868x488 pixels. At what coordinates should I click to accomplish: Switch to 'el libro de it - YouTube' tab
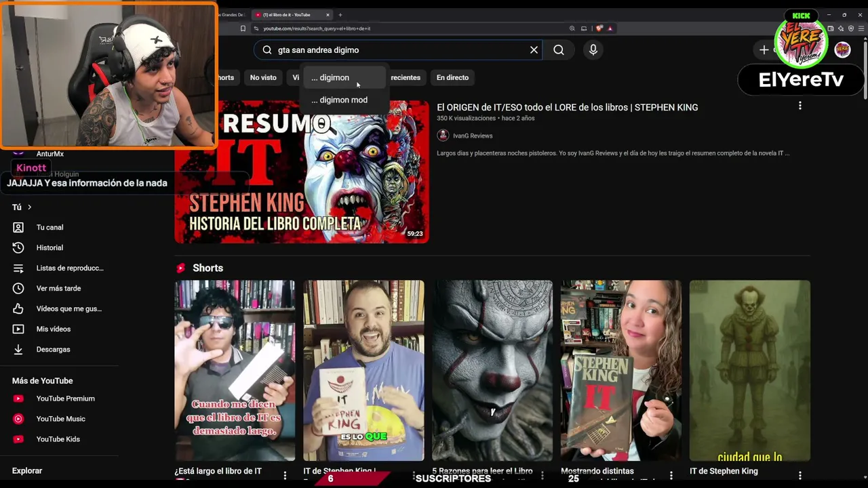point(292,15)
